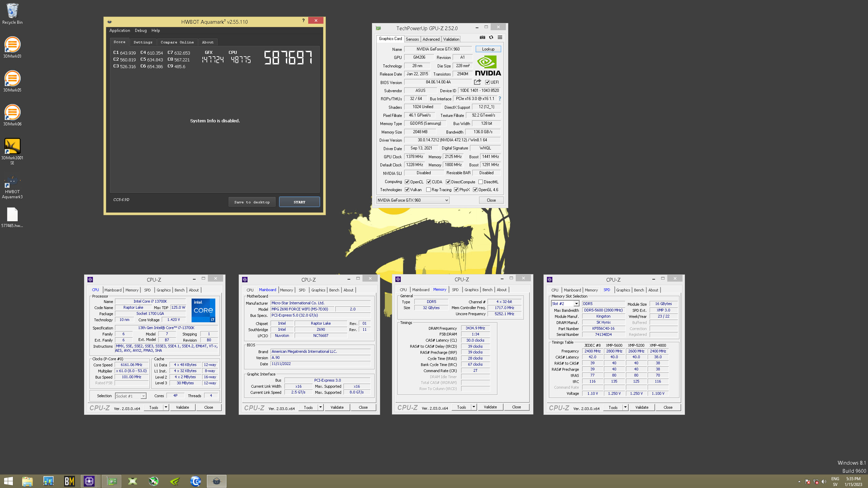Open the ENG SV language selector
The height and width of the screenshot is (488, 868).
[x=835, y=482]
